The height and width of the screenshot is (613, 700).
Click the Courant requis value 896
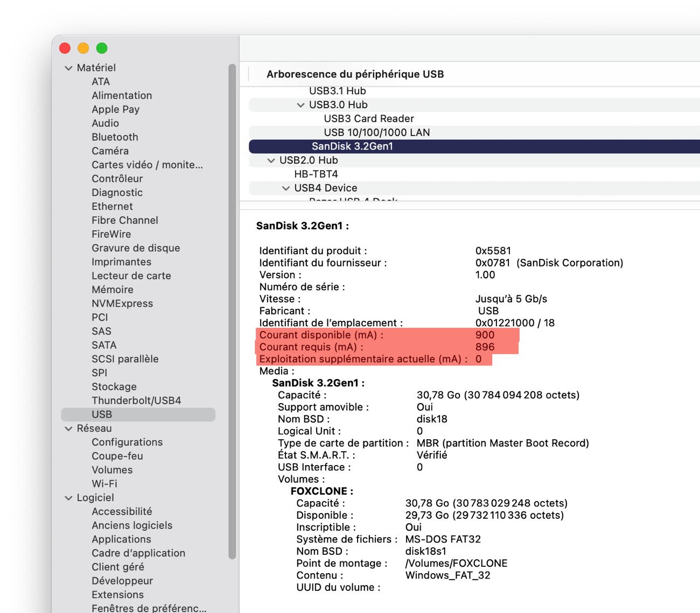(x=485, y=347)
